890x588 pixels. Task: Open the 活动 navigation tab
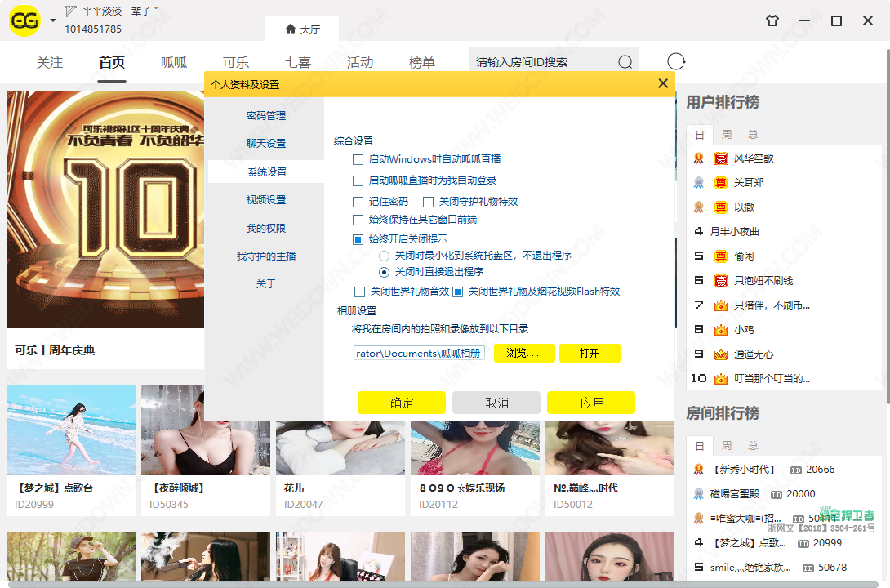pos(360,62)
